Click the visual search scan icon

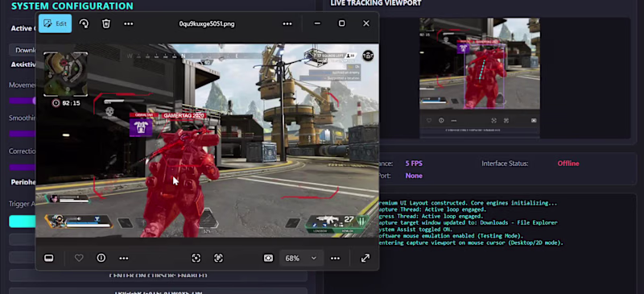[196, 259]
